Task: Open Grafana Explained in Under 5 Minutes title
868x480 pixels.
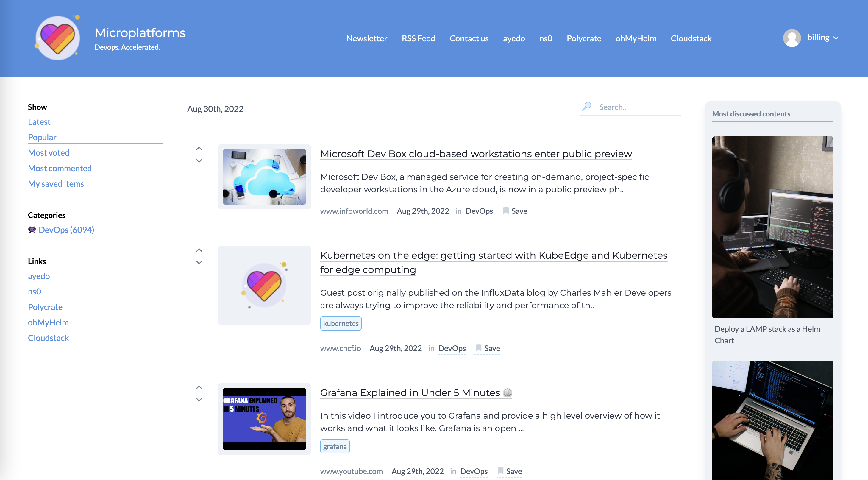Action: click(416, 393)
